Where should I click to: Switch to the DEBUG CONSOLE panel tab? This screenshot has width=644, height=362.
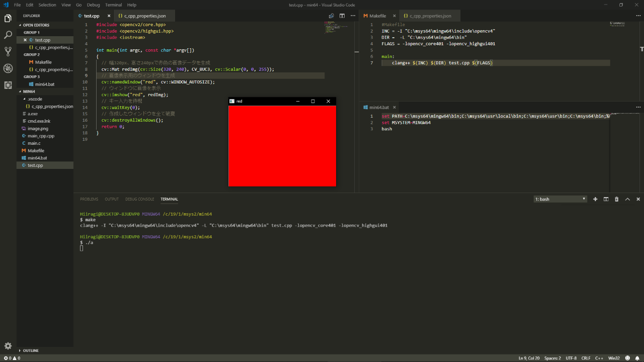coord(140,199)
